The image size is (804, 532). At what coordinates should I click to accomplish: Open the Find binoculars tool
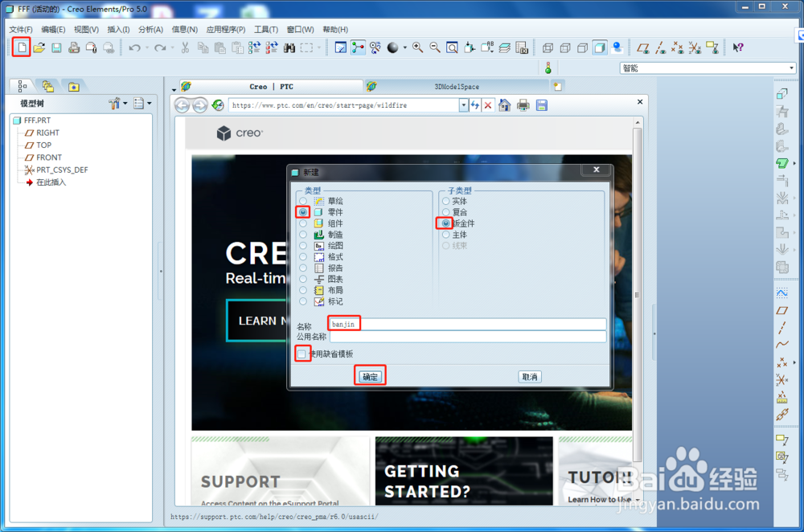click(289, 47)
